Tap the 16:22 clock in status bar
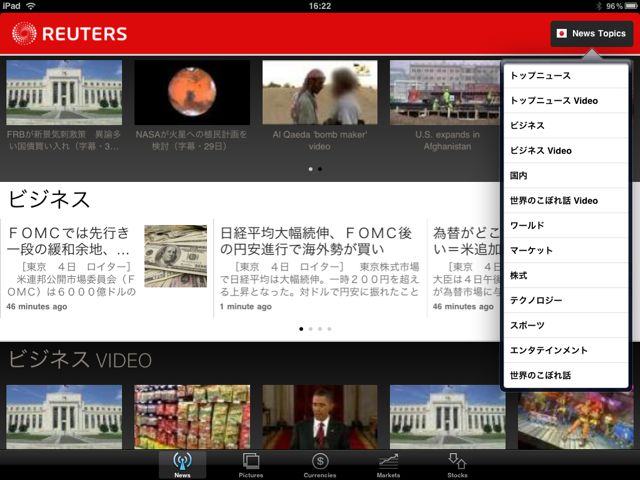Screen dimensions: 640x480 pos(320,6)
